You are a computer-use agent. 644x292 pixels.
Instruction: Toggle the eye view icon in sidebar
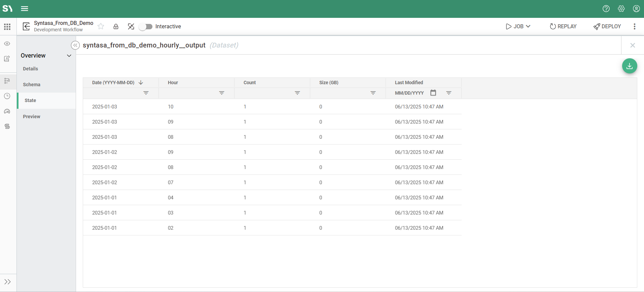tap(7, 44)
